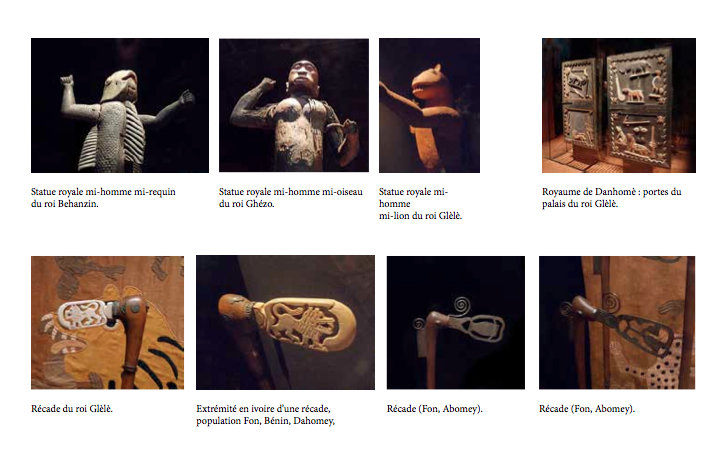
Task: Click the caption 'Statue royale mi-homme mi-requin'
Action: click(103, 192)
